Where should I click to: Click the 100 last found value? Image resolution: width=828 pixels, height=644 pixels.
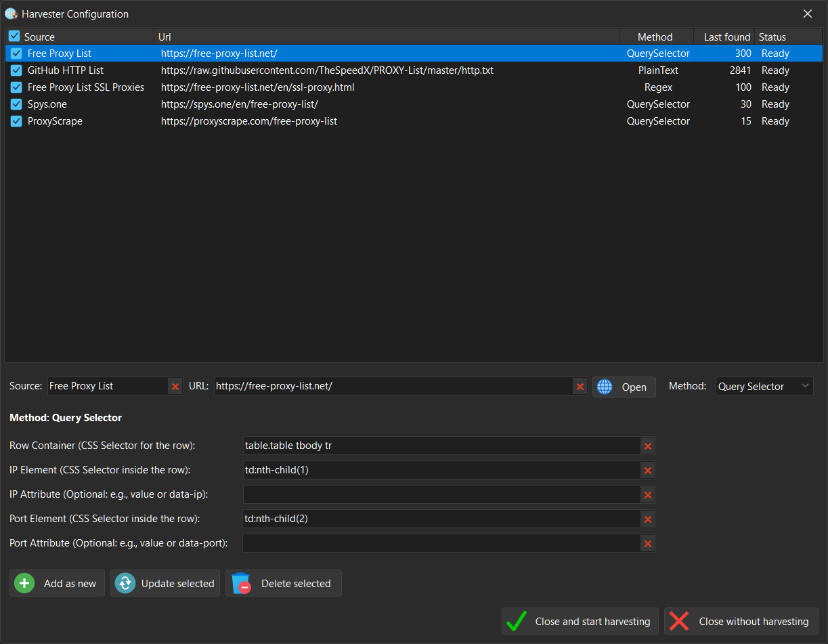click(743, 87)
